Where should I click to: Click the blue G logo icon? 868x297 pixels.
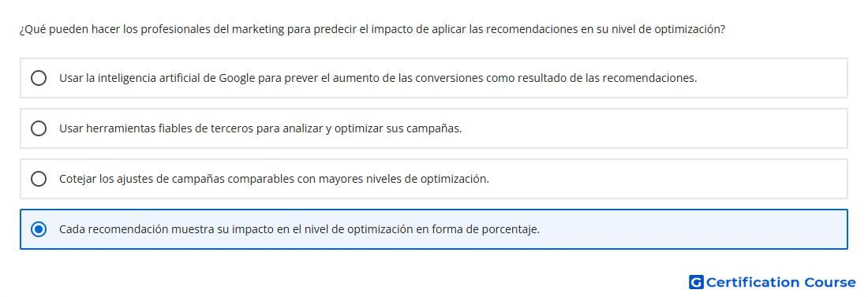[x=696, y=283]
